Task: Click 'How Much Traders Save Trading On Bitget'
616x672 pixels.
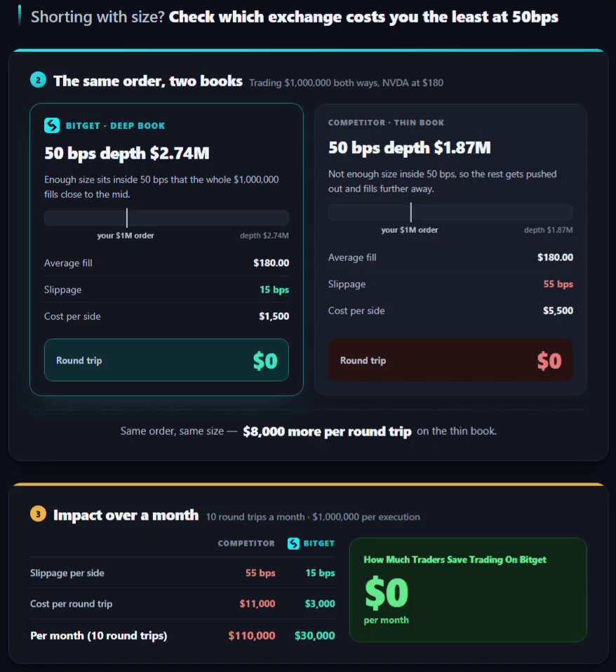Action: 455,560
